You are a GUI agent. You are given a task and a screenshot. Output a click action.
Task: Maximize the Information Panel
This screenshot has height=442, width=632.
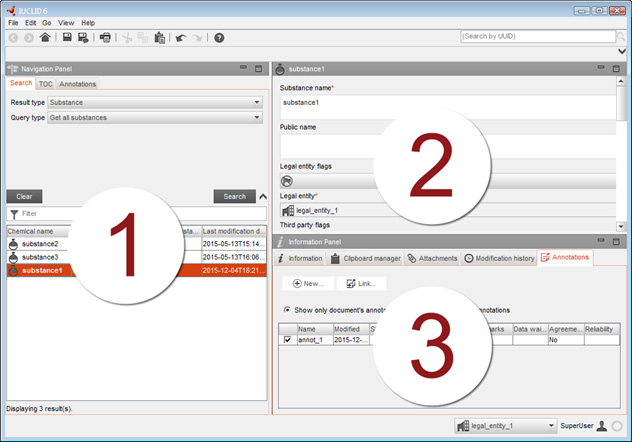tap(616, 241)
